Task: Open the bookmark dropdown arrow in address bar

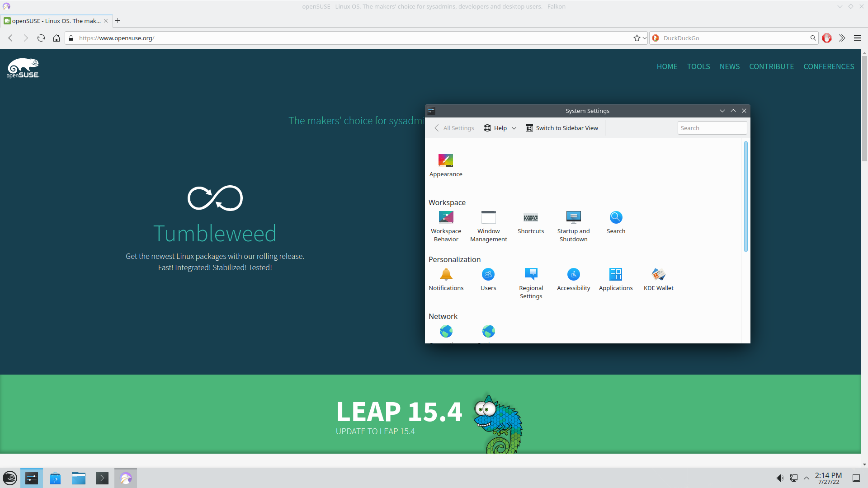Action: click(x=644, y=38)
